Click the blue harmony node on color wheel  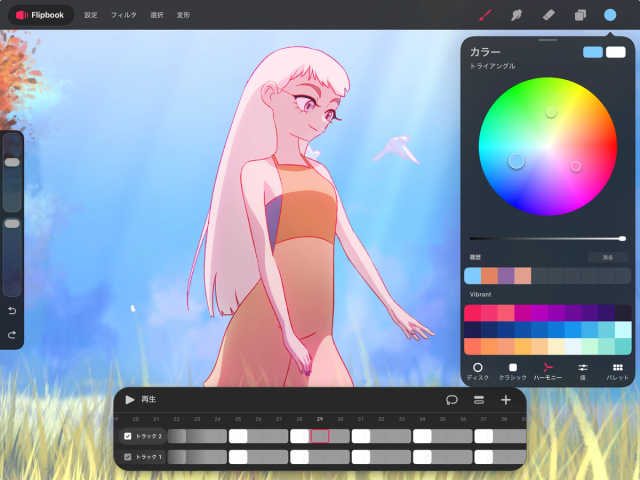516,161
